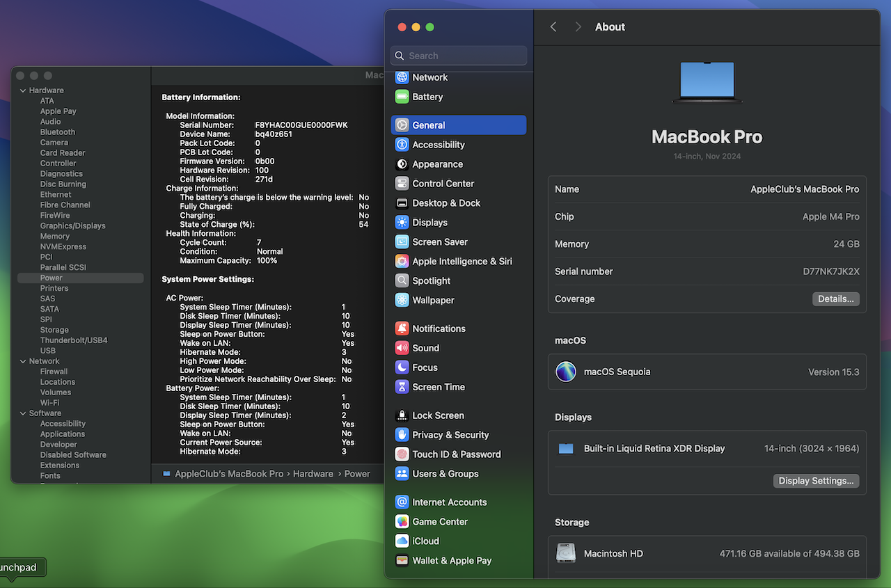Click the macOS Sequoia logo icon
The image size is (891, 588).
pyautogui.click(x=566, y=372)
